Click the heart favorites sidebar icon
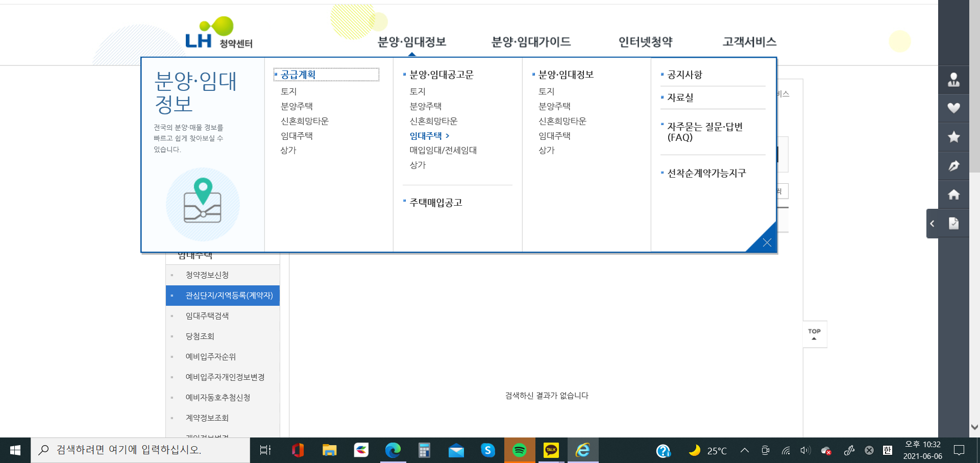This screenshot has height=463, width=980. tap(953, 108)
